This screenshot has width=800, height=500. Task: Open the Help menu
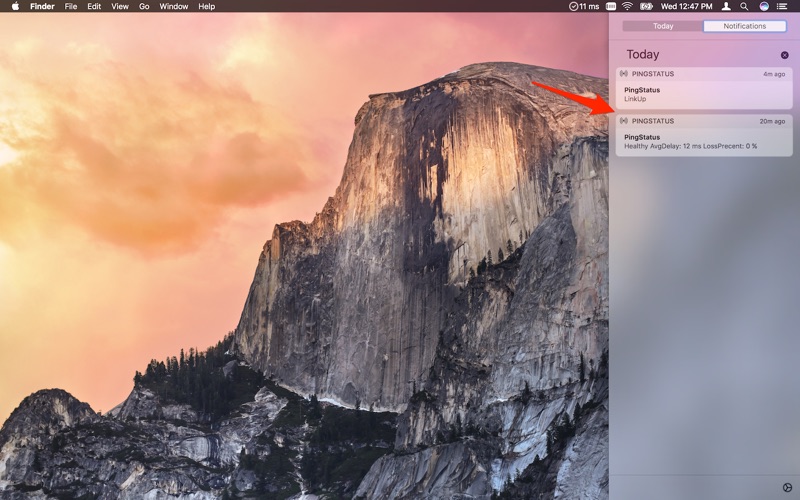[207, 6]
